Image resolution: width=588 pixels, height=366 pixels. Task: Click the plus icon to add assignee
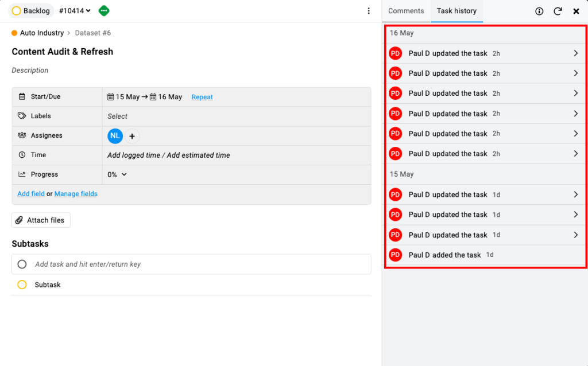point(132,136)
